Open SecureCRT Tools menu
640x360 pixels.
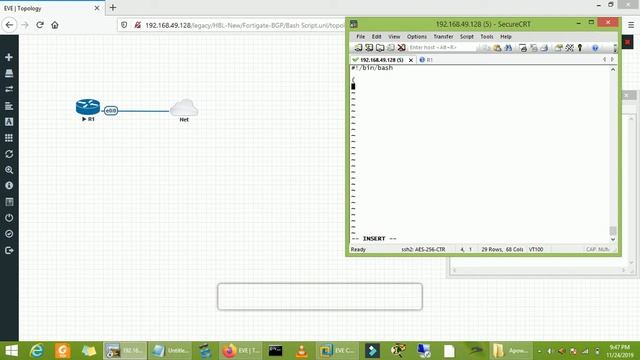coord(487,37)
